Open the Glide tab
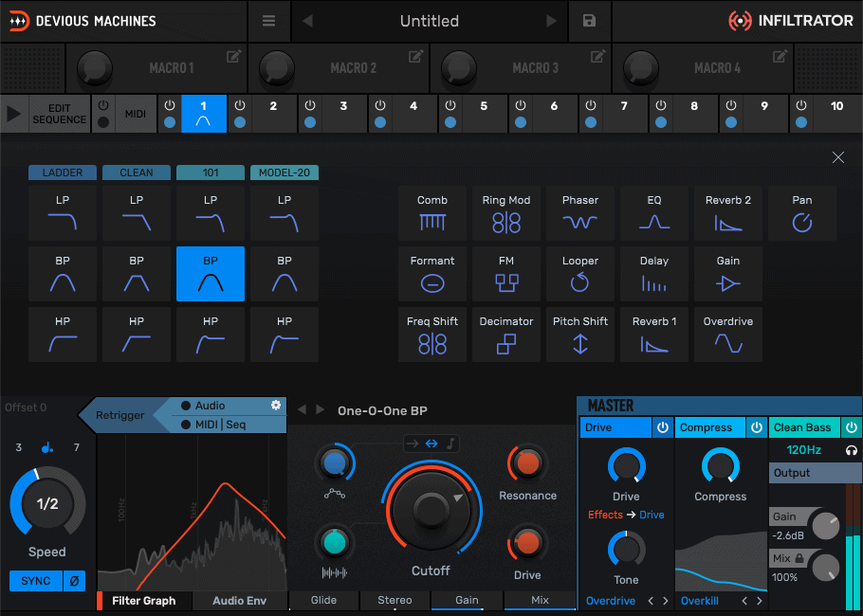Screen dimensions: 863x616 tap(323, 600)
